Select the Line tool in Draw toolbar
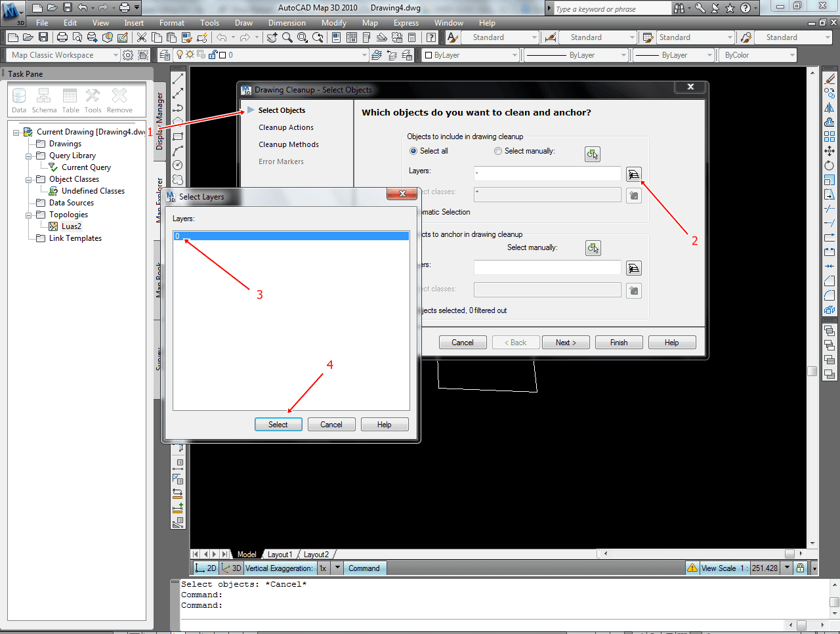The width and height of the screenshot is (840, 634). [x=178, y=79]
